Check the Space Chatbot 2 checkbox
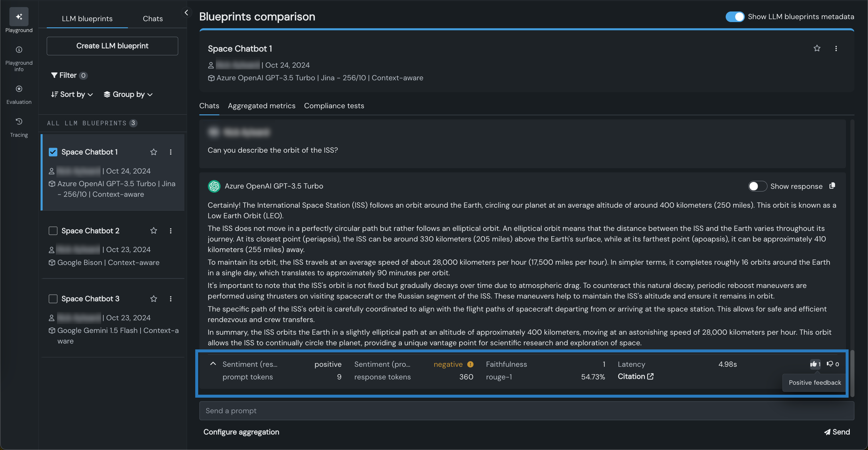Viewport: 868px width, 450px height. click(x=53, y=231)
